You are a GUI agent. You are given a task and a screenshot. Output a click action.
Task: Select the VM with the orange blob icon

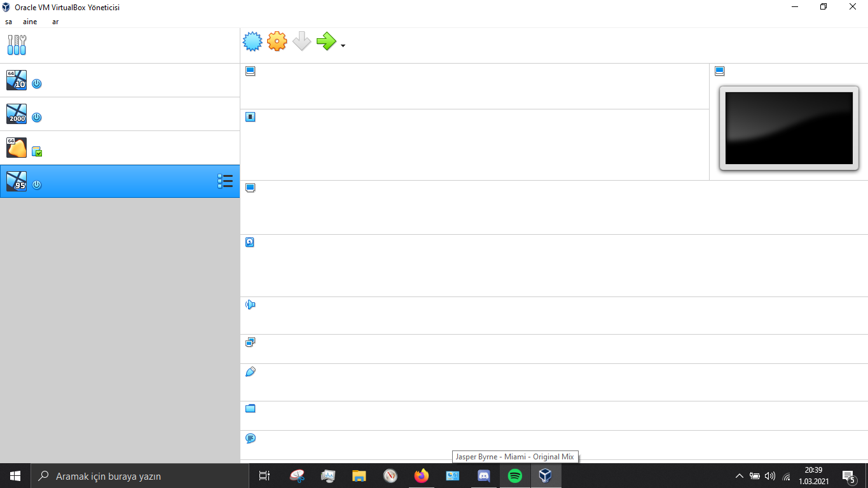[120, 148]
